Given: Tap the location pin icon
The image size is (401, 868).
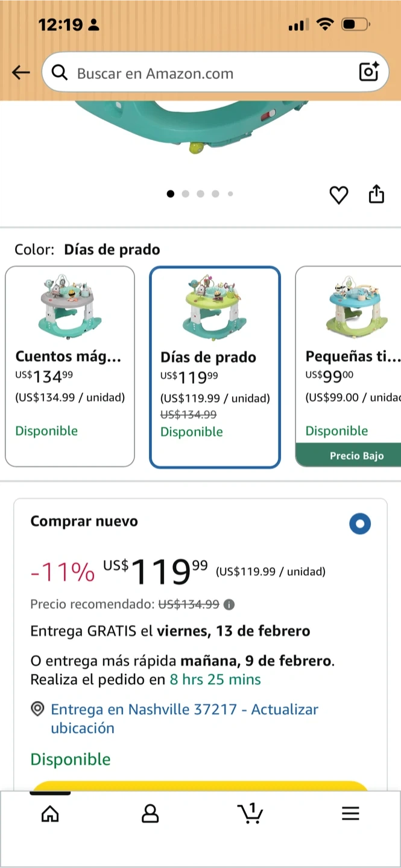Looking at the screenshot, I should pyautogui.click(x=37, y=709).
